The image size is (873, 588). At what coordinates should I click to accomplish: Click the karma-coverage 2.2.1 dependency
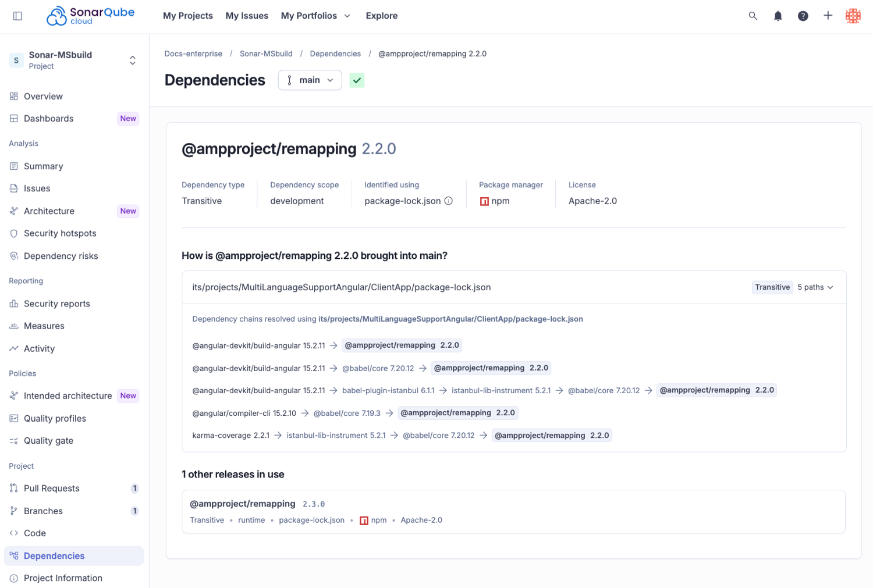pos(230,436)
